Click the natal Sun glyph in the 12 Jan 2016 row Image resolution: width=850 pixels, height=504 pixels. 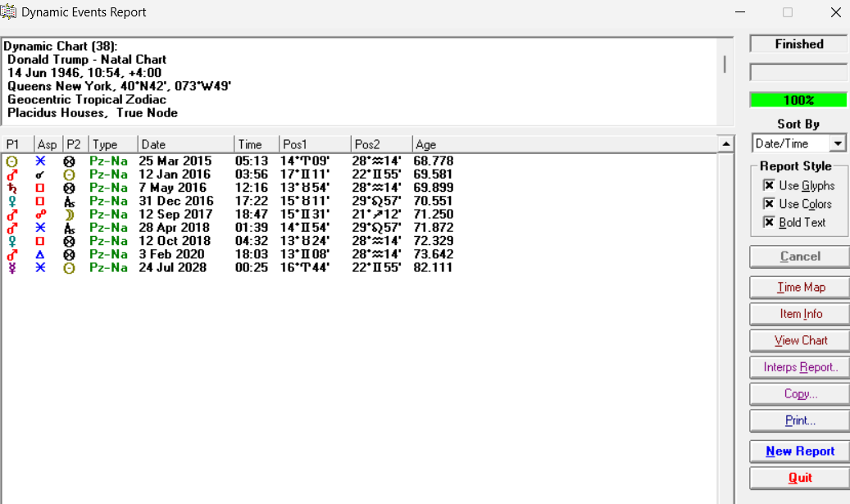click(69, 175)
